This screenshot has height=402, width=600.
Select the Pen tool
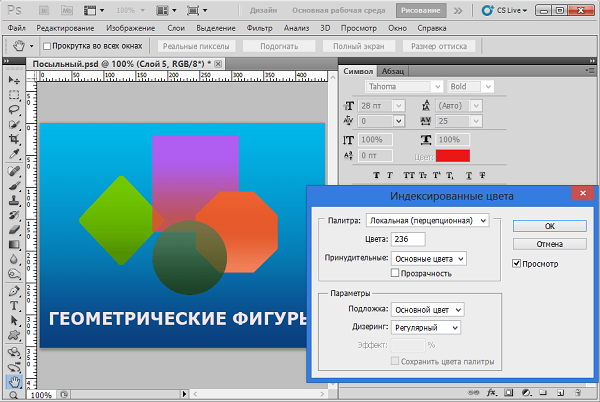(x=14, y=291)
